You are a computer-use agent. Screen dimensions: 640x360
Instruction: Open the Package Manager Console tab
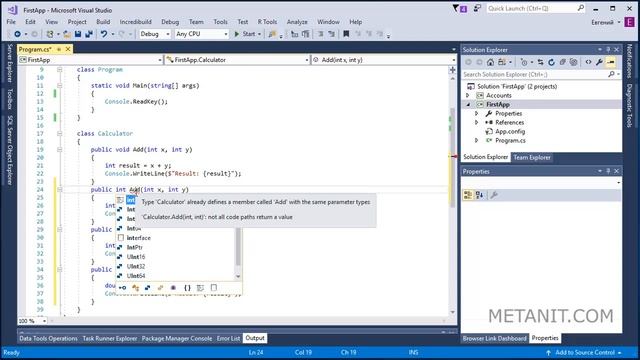[x=177, y=338]
